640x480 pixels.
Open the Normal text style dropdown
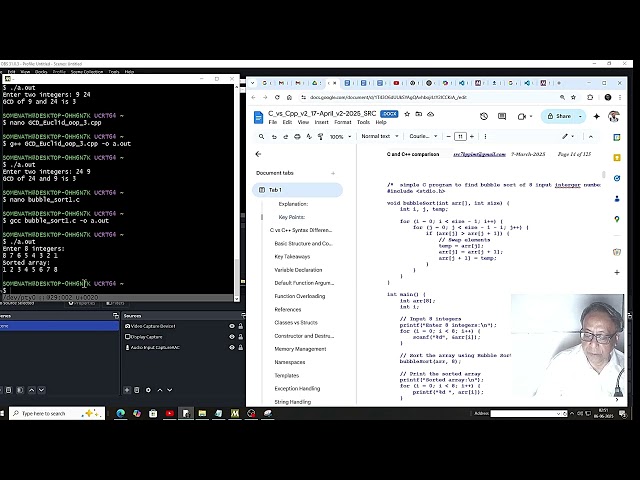tap(380, 136)
